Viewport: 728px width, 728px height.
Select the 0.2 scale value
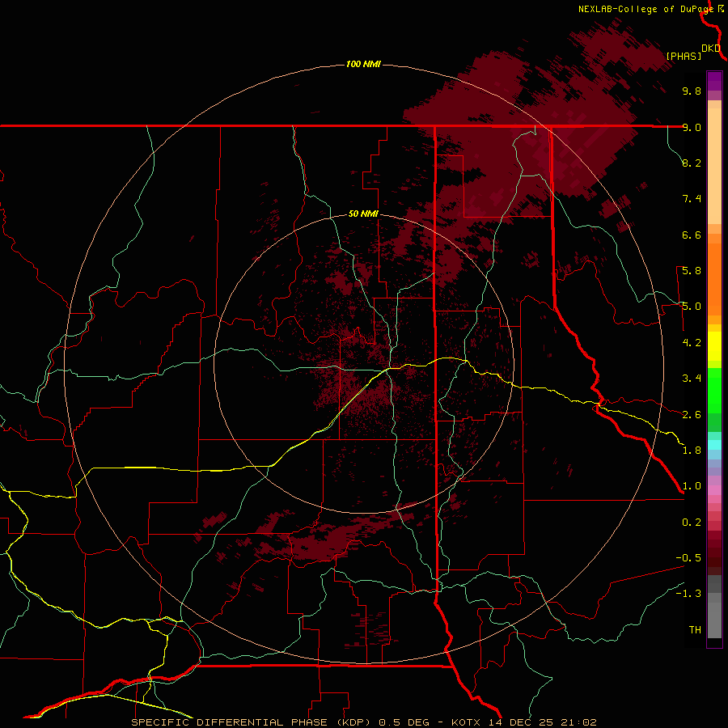point(692,523)
